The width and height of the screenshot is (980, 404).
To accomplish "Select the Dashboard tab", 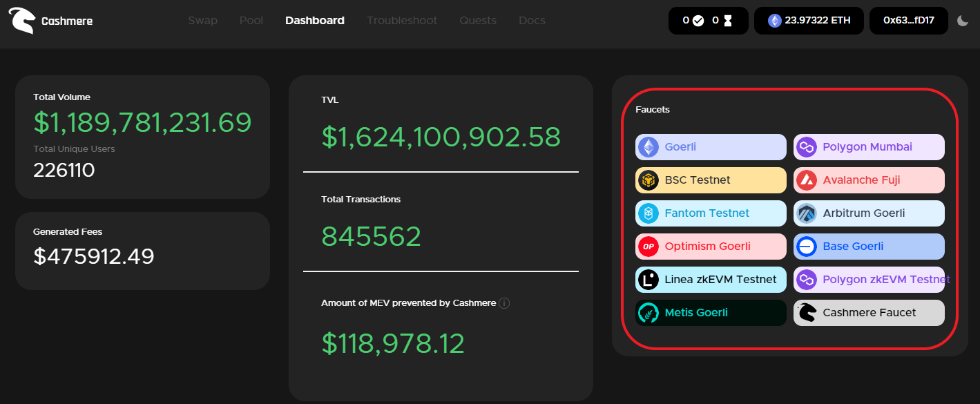I will click(x=315, y=21).
